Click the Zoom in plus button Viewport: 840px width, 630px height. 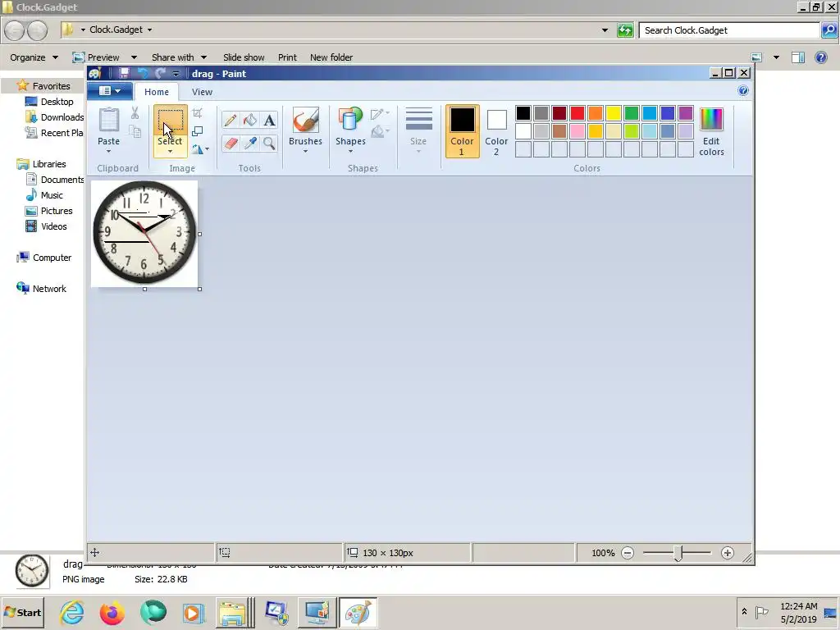click(727, 553)
